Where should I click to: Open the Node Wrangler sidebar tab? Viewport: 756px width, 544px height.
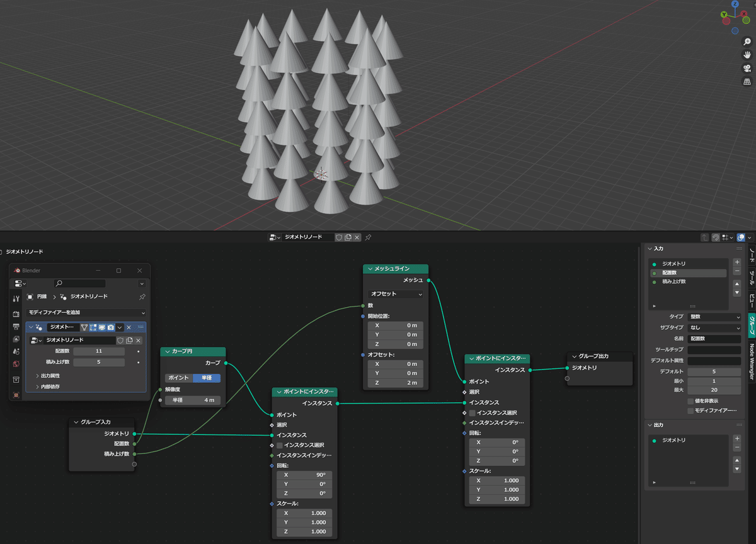(x=751, y=361)
